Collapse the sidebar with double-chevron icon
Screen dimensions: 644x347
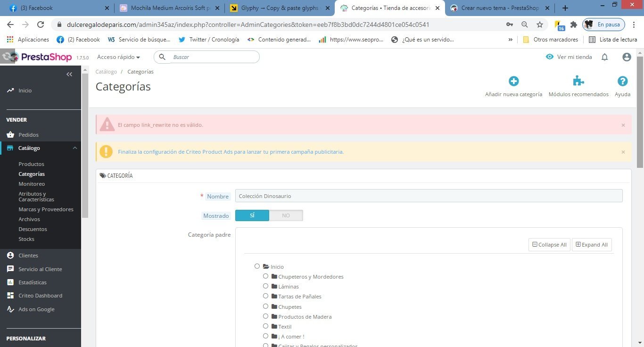pyautogui.click(x=69, y=74)
